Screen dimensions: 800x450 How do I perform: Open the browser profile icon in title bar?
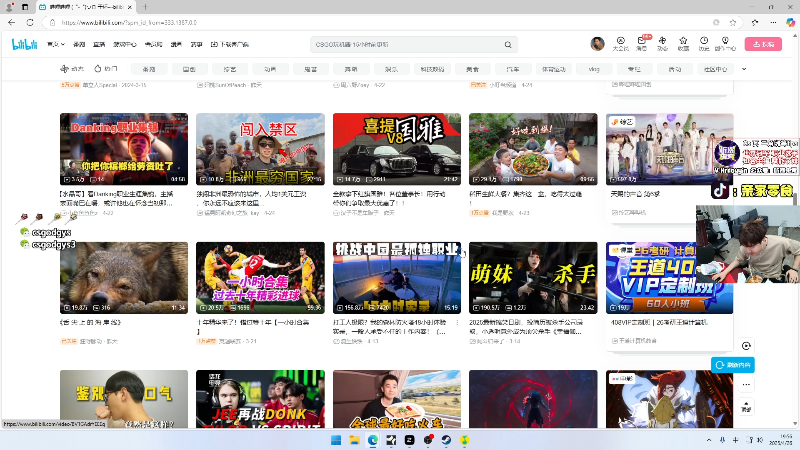click(9, 7)
